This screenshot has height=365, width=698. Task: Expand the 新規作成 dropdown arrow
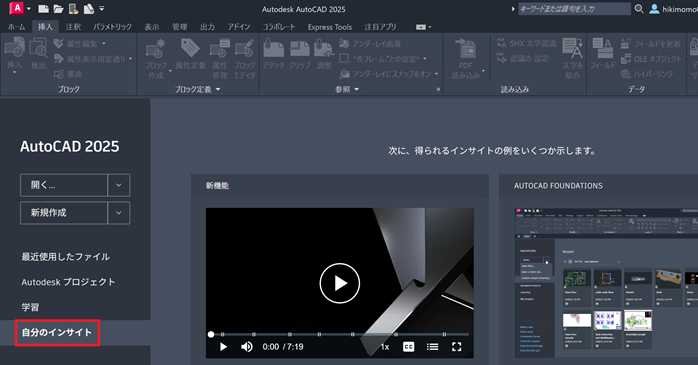pyautogui.click(x=119, y=213)
